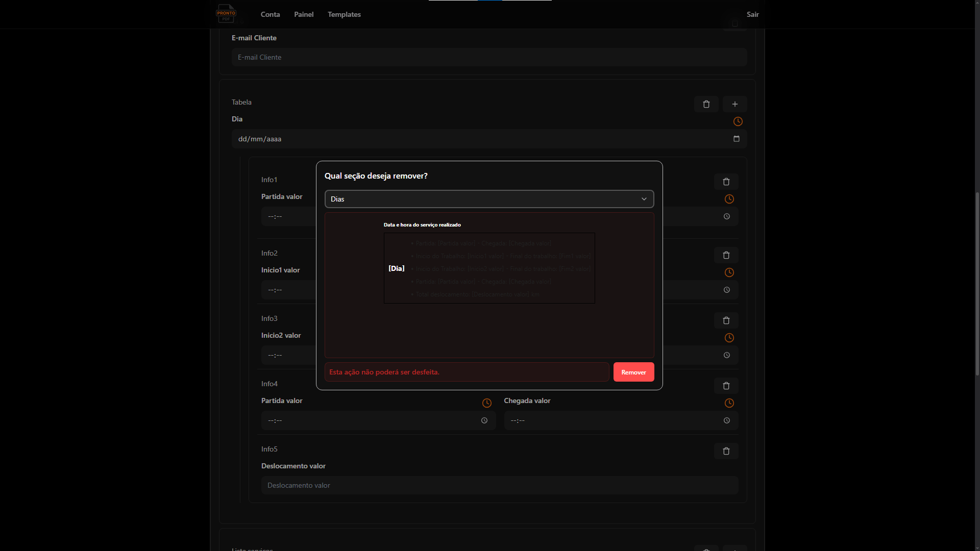Screen dimensions: 980x551
Task: Navigate to Painel
Action: (x=304, y=14)
